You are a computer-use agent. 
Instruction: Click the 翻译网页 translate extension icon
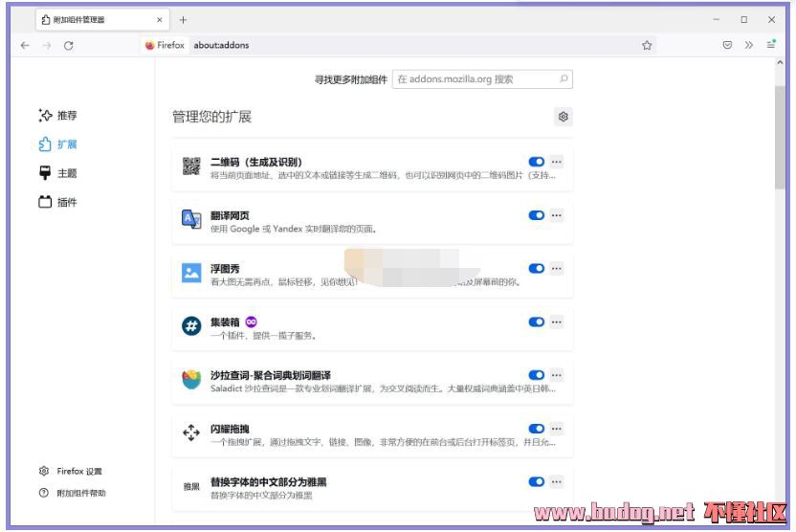(191, 219)
